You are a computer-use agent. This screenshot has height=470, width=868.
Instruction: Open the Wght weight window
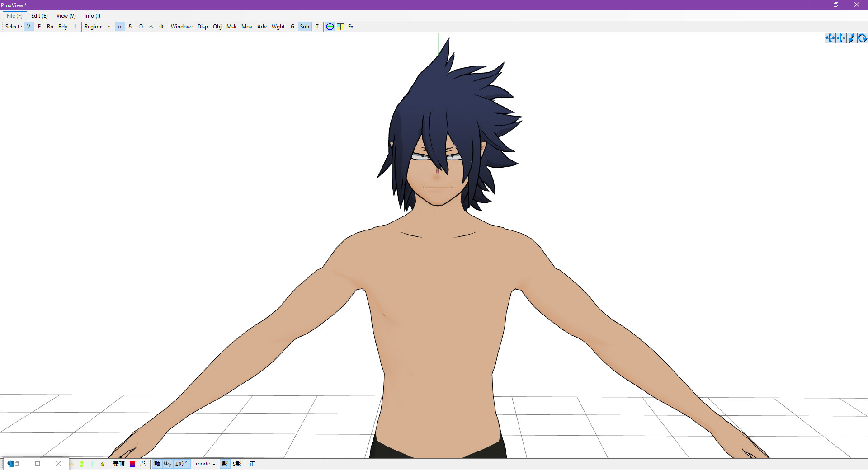(x=278, y=27)
